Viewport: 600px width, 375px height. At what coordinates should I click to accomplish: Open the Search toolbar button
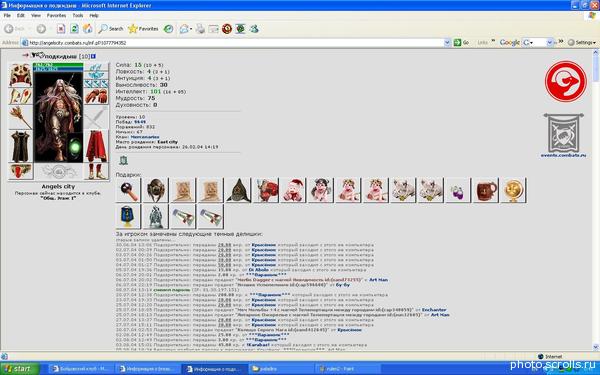pos(111,29)
